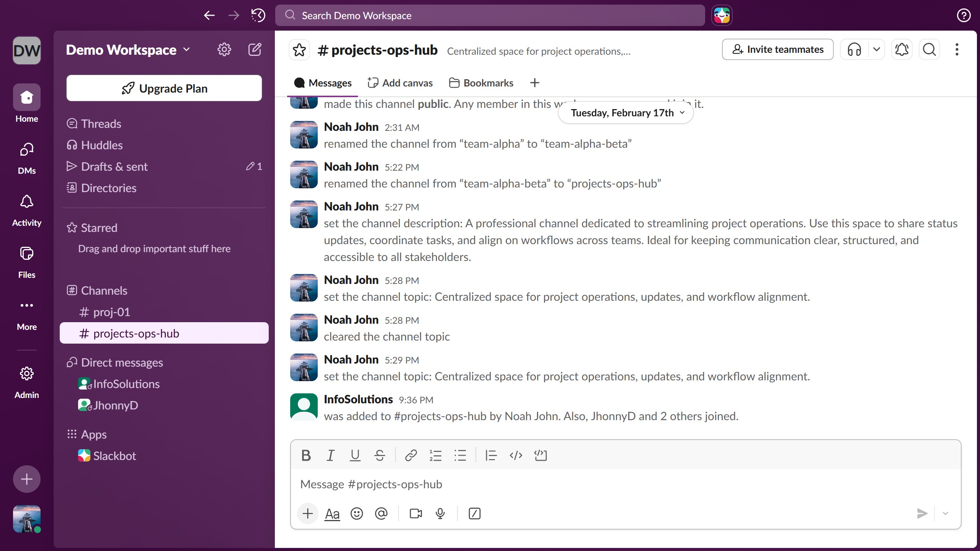Star the projects-ops-hub channel
This screenshot has height=551, width=980.
299,49
